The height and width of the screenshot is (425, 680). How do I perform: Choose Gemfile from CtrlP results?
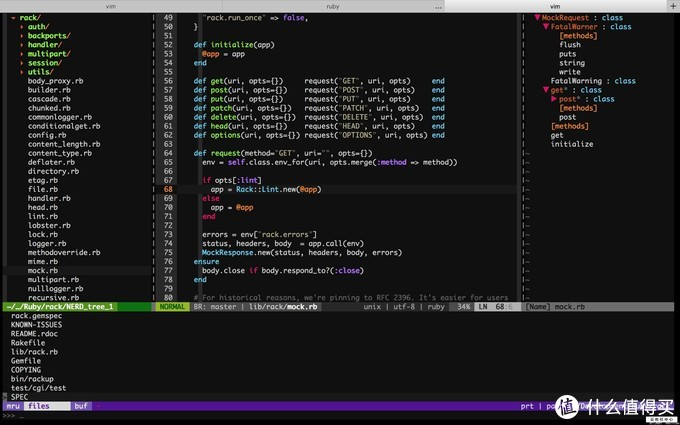[x=26, y=361]
